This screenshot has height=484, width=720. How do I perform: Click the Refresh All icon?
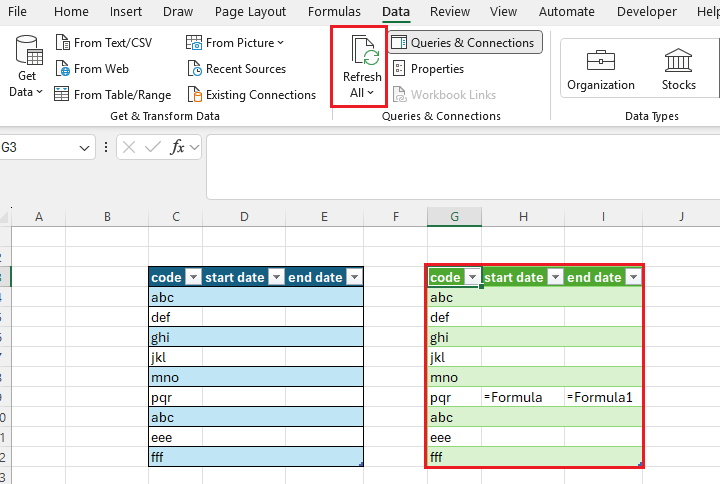pos(365,50)
